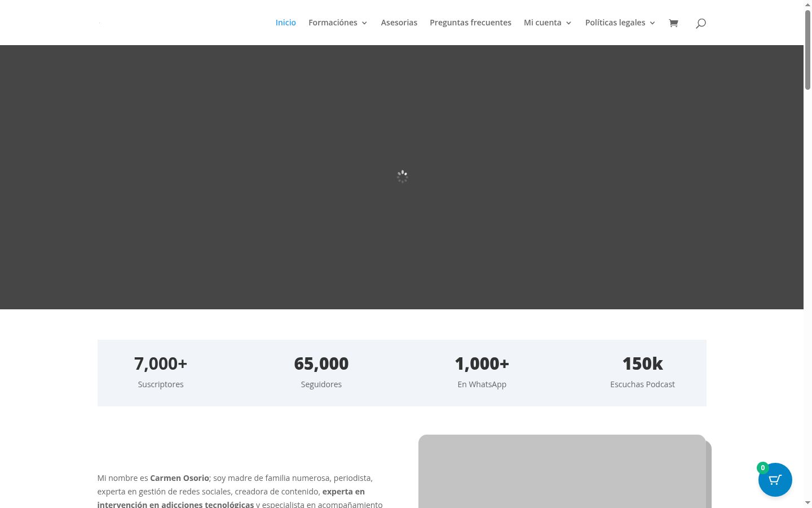Click the 65,000 counter value

(x=321, y=364)
